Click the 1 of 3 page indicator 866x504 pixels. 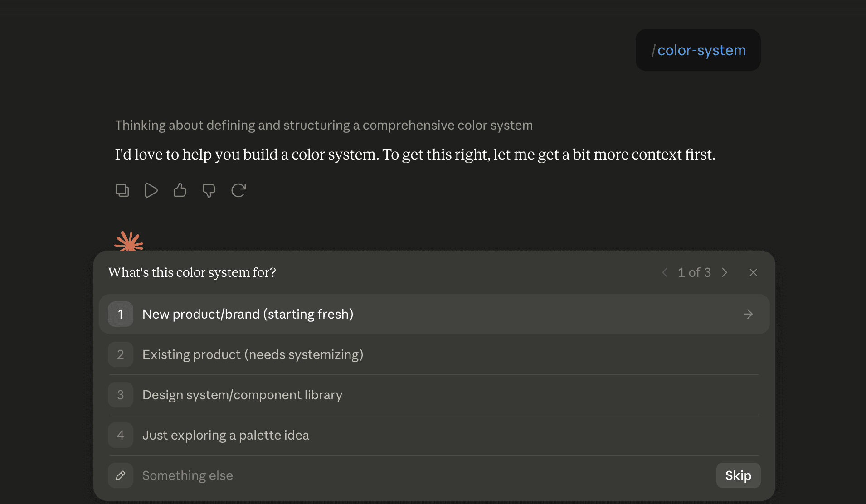click(x=694, y=272)
